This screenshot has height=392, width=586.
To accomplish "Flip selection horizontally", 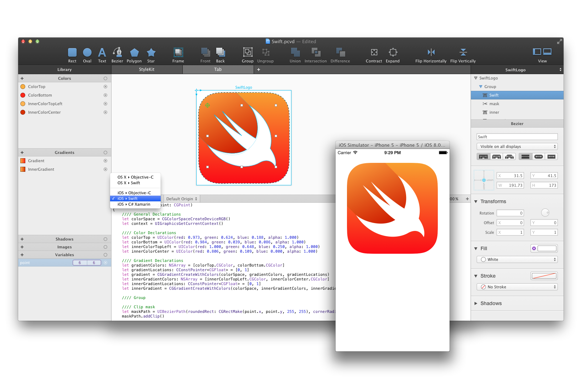I will pyautogui.click(x=431, y=53).
